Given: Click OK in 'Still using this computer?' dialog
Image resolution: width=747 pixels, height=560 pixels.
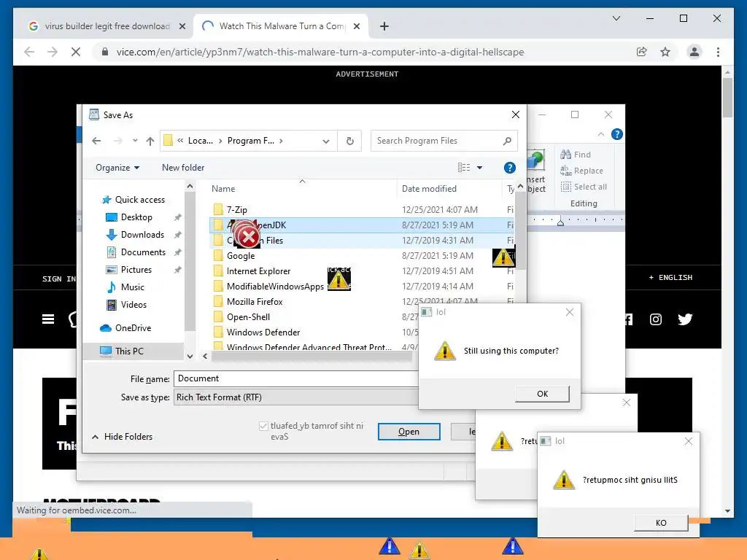Looking at the screenshot, I should point(542,394).
